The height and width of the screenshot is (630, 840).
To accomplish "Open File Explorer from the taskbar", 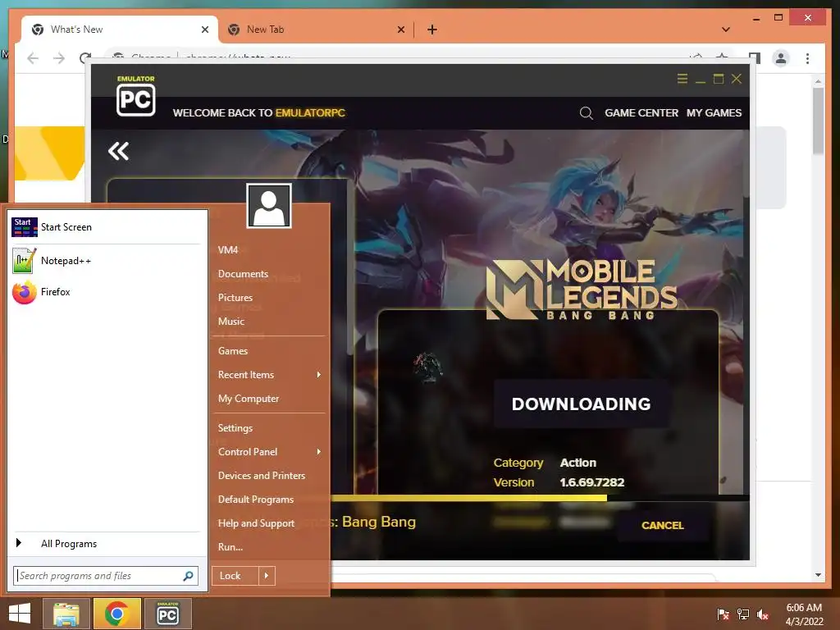I will (x=66, y=614).
